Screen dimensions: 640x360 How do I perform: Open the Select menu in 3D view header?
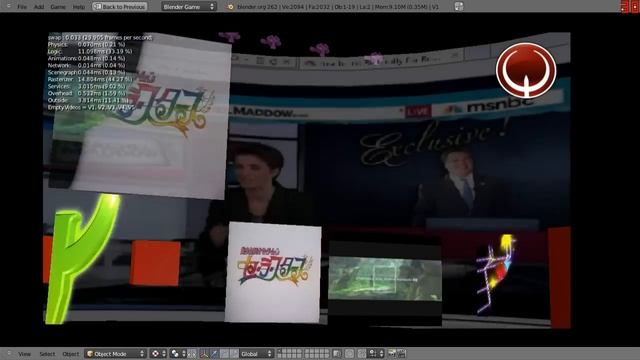click(x=47, y=354)
